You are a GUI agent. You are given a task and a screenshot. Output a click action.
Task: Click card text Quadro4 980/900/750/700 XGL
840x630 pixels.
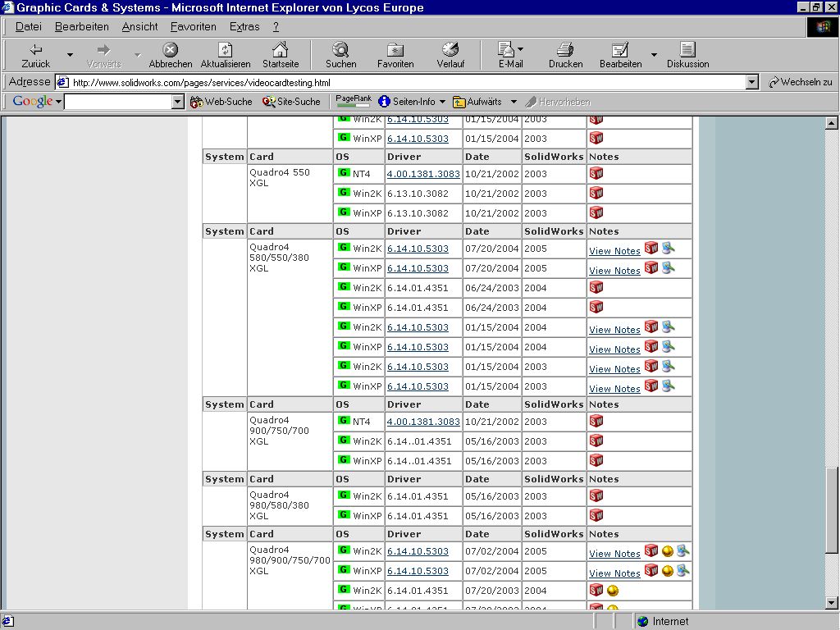coord(290,559)
